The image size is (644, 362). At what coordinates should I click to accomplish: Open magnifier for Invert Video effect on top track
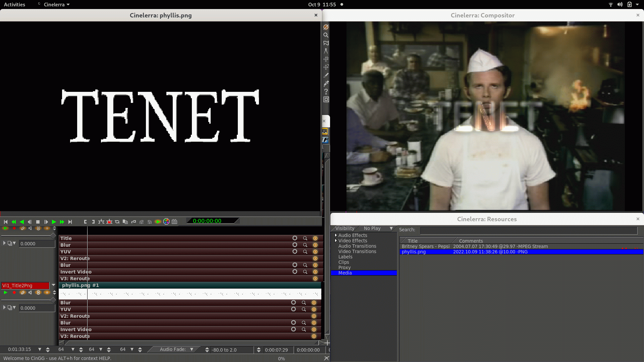pos(305,272)
